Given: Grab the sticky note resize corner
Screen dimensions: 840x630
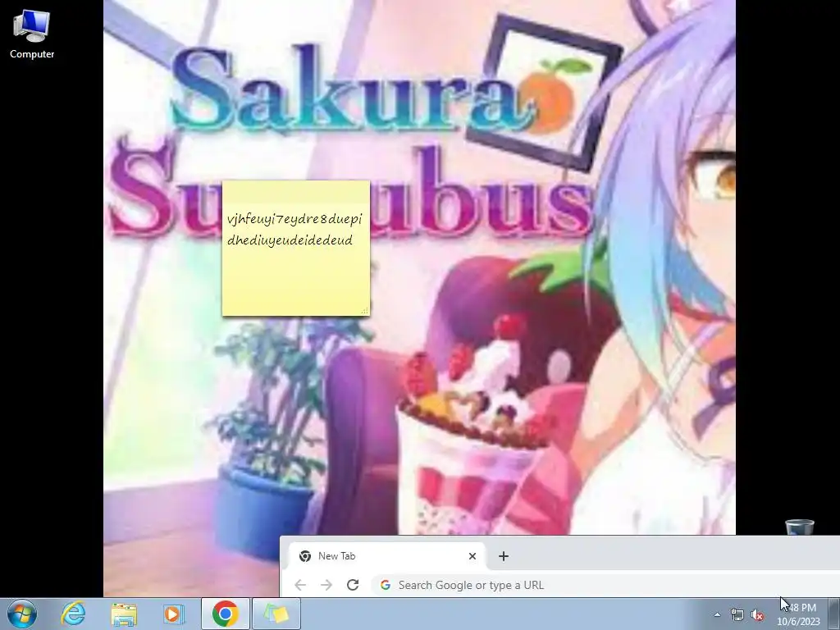Looking at the screenshot, I should coord(365,311).
